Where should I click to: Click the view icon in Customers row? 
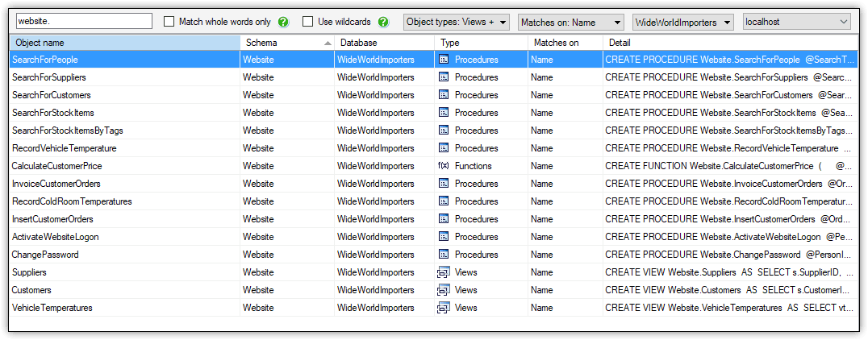point(444,290)
